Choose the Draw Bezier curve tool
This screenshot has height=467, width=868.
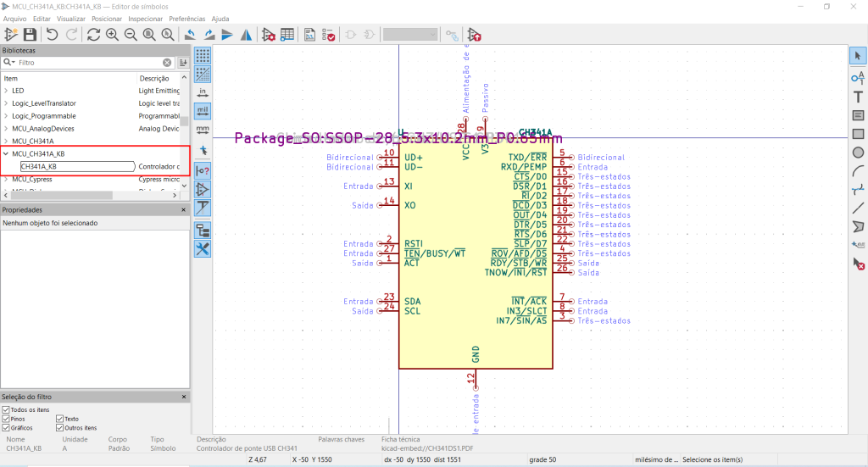[858, 190]
